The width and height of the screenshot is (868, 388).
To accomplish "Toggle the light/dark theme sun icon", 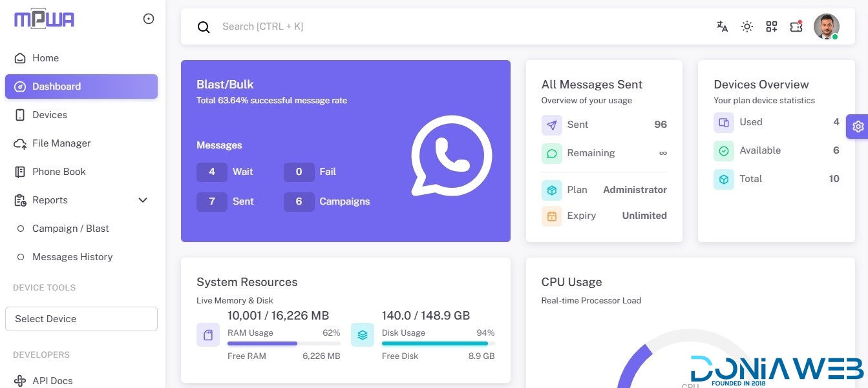I will (746, 26).
